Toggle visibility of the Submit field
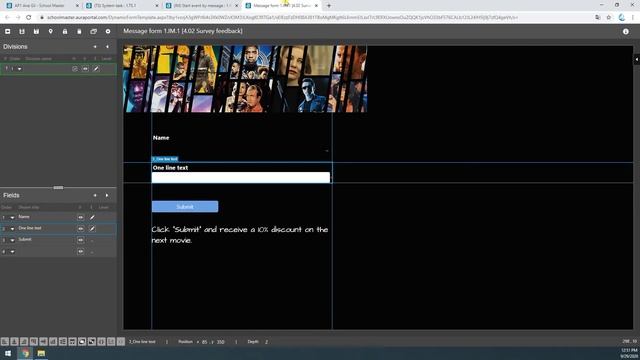The width and height of the screenshot is (640, 360). pyautogui.click(x=80, y=240)
